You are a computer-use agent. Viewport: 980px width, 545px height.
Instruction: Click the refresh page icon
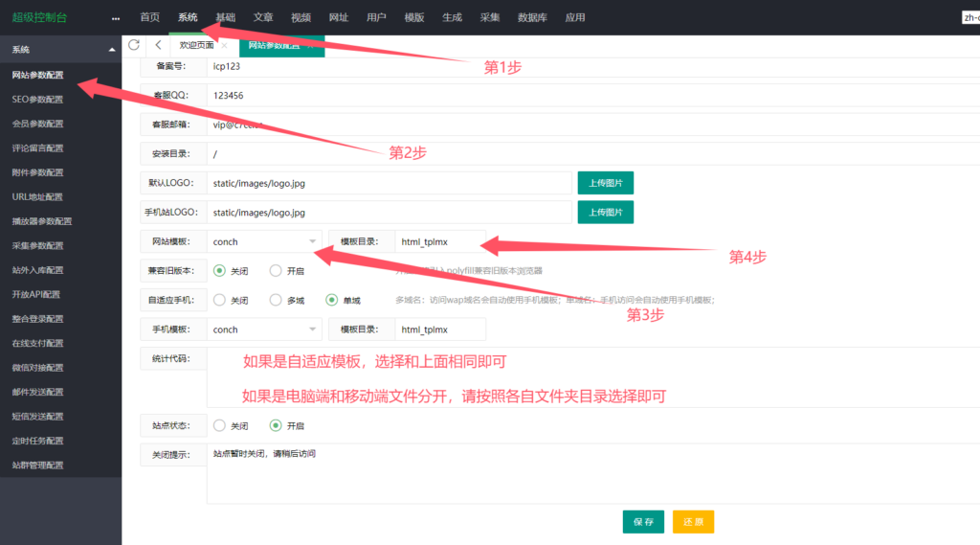pos(134,45)
